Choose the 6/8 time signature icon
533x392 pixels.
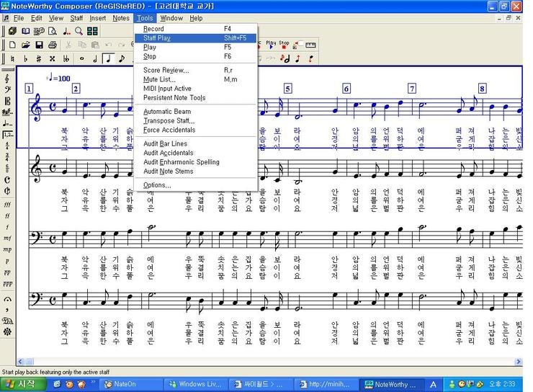(x=7, y=168)
